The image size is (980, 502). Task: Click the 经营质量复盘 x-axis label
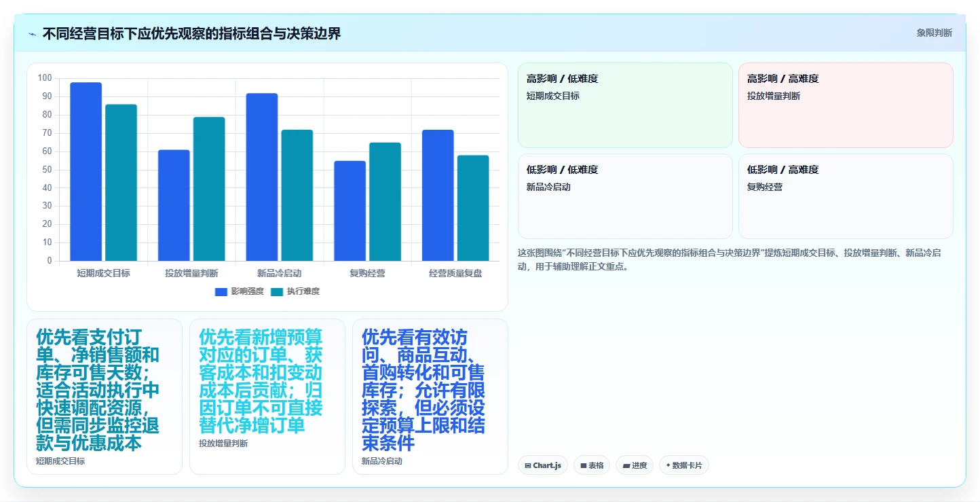(455, 273)
